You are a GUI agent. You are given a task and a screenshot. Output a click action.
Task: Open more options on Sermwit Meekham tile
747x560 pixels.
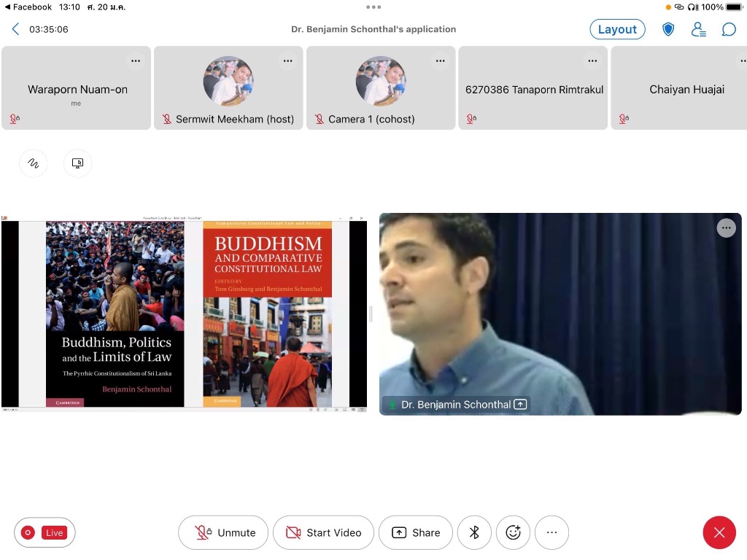(288, 61)
